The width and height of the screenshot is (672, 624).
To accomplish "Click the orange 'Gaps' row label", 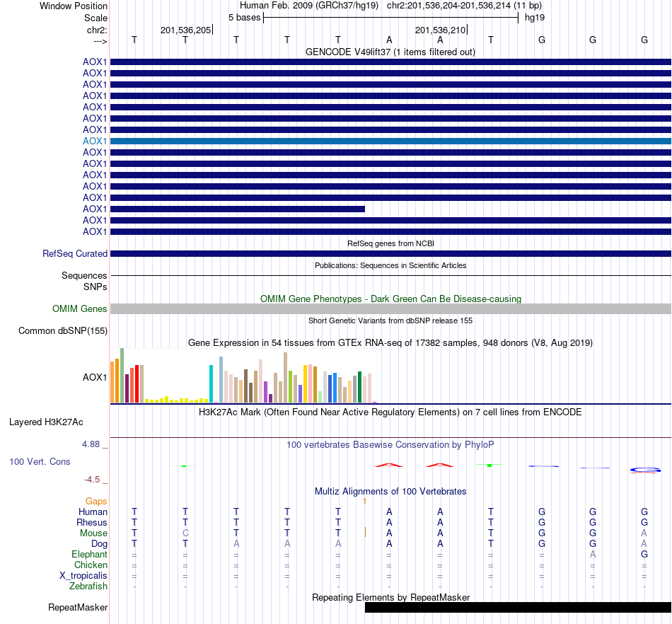I will point(96,502).
